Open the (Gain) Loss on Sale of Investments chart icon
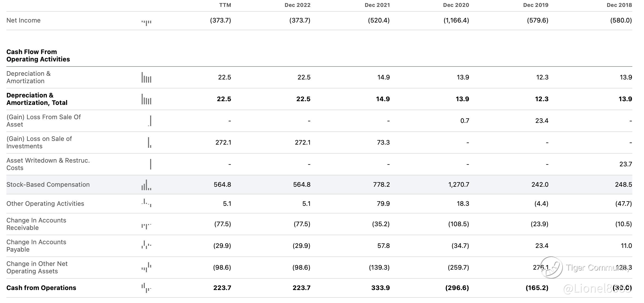The width and height of the screenshot is (644, 303). pyautogui.click(x=150, y=142)
